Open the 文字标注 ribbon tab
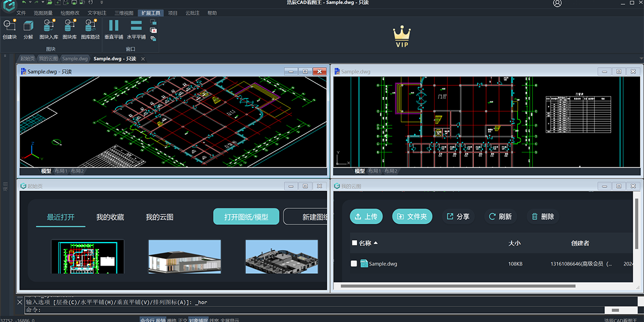Screen dimensions: 644x322 pyautogui.click(x=97, y=13)
